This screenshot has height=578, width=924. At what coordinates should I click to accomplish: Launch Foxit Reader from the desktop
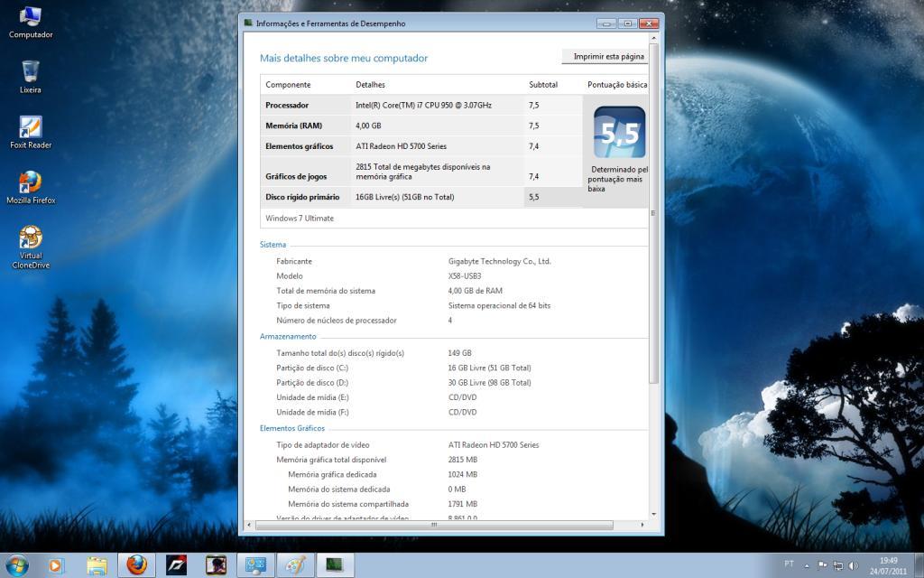(31, 132)
